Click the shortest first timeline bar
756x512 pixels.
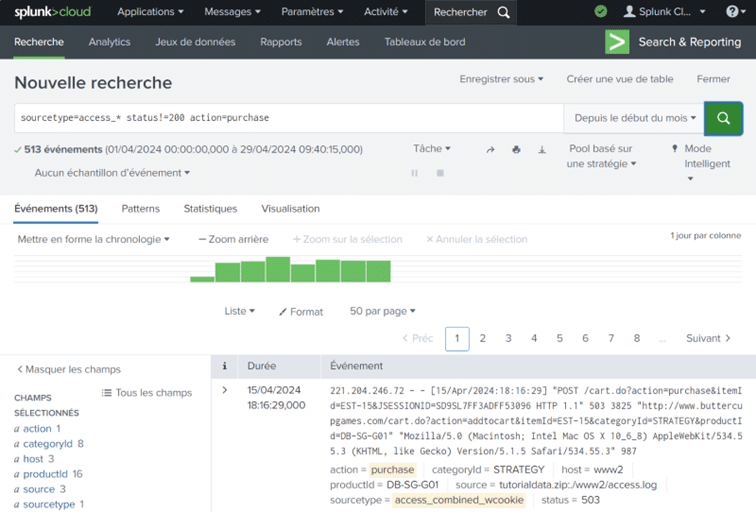[202, 279]
